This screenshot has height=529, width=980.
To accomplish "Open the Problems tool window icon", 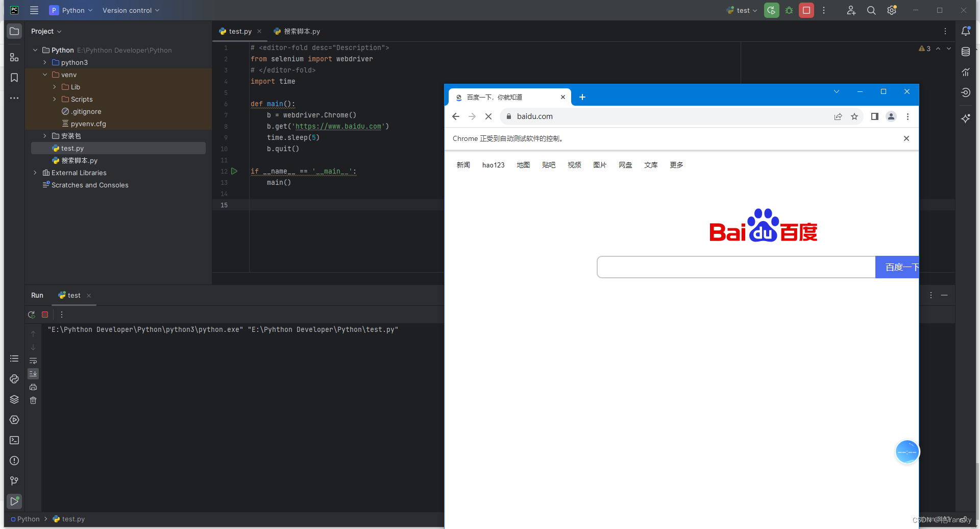I will coord(14,461).
